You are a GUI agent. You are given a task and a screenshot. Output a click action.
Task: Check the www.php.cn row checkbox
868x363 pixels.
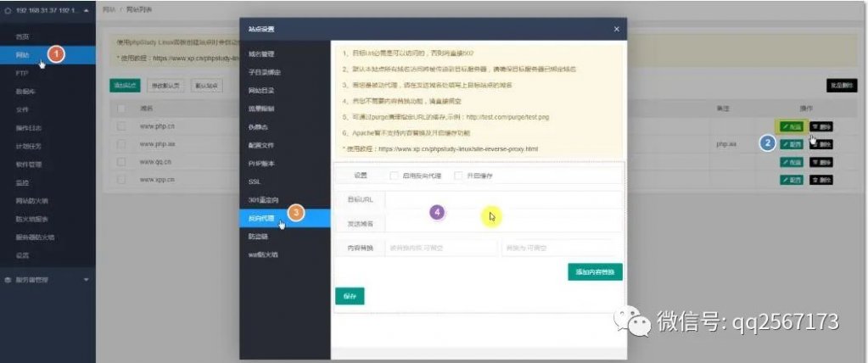[121, 126]
